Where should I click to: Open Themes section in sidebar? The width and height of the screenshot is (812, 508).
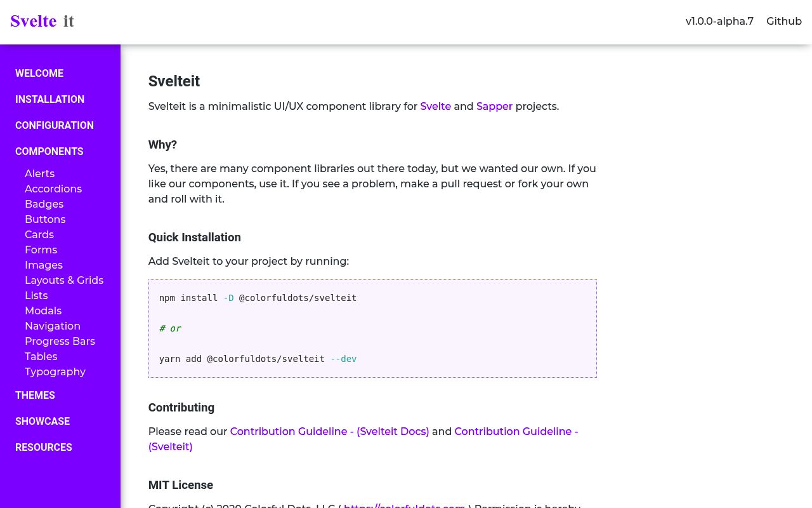click(35, 395)
